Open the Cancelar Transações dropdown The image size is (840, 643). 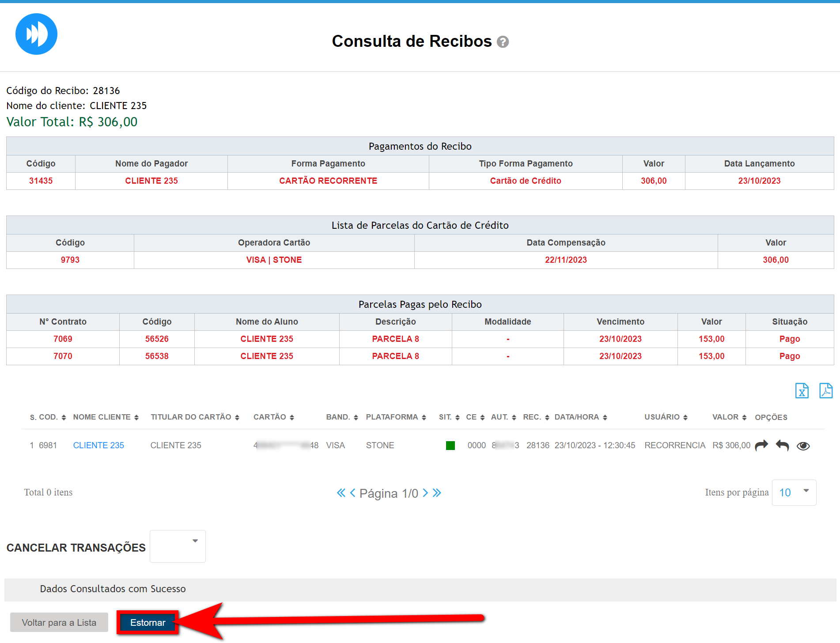pos(178,546)
